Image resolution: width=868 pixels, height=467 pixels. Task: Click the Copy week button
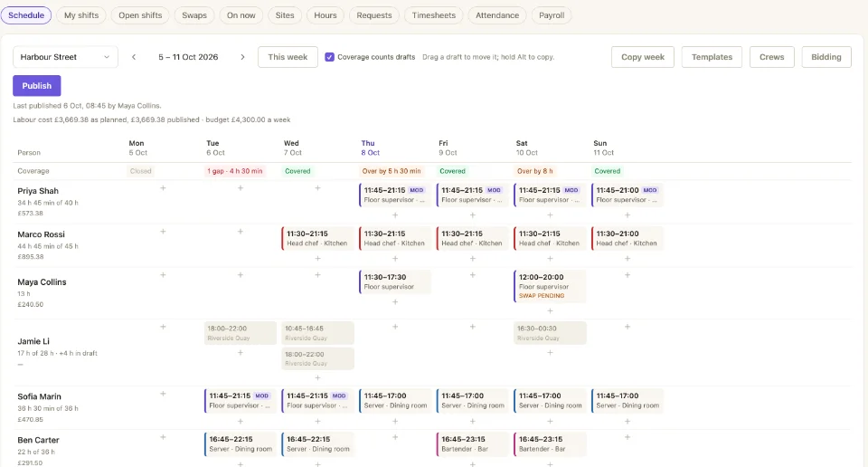point(643,57)
